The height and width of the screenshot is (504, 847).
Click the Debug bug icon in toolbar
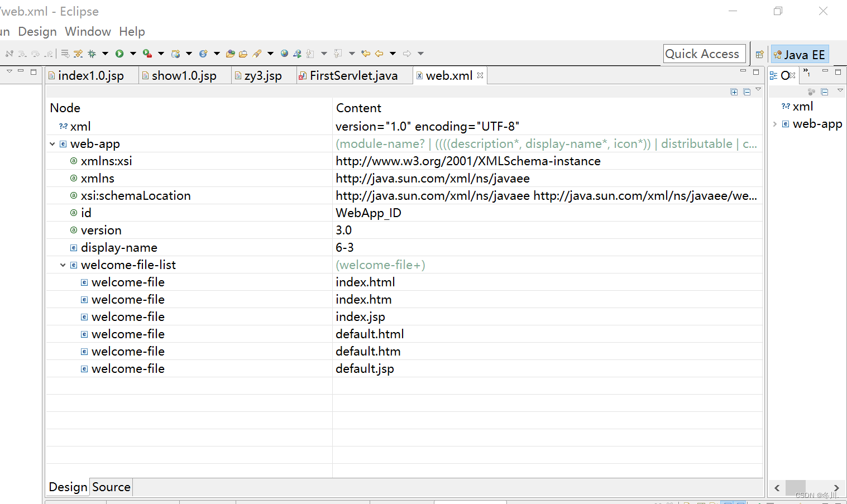(92, 54)
